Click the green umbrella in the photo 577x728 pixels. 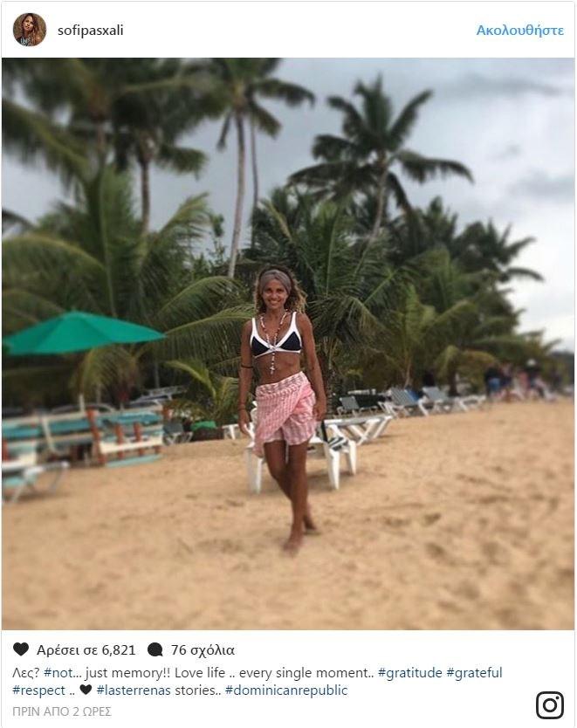click(83, 333)
